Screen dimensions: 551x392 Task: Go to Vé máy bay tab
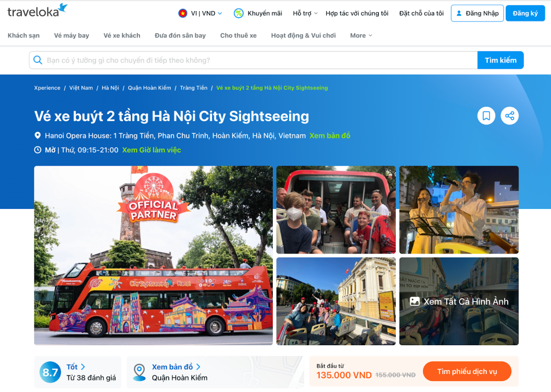point(72,35)
